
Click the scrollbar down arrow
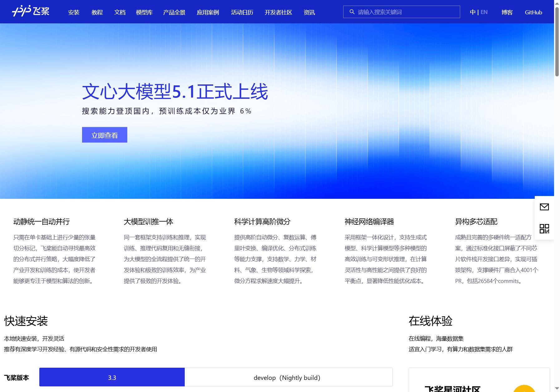click(x=557, y=389)
